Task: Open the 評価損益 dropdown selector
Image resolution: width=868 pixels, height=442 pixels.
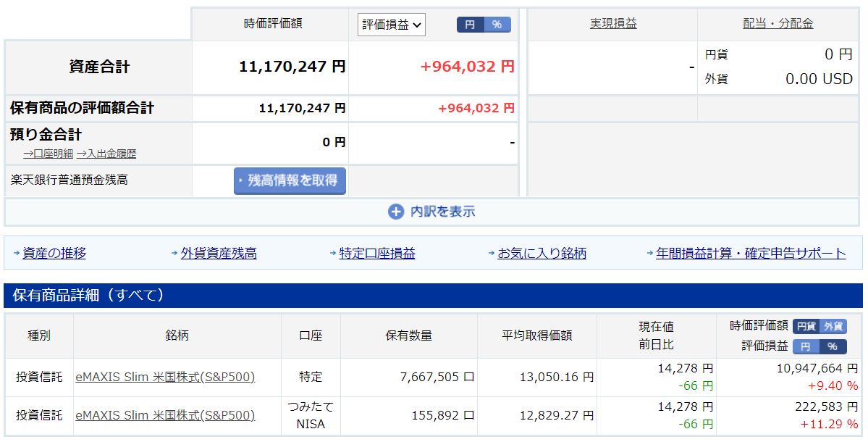Action: pos(391,25)
